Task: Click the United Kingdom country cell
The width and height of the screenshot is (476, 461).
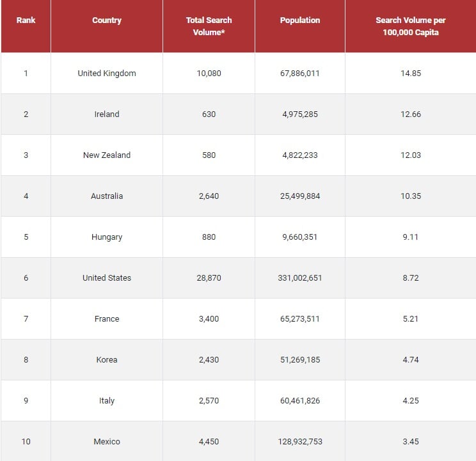Action: pyautogui.click(x=107, y=73)
